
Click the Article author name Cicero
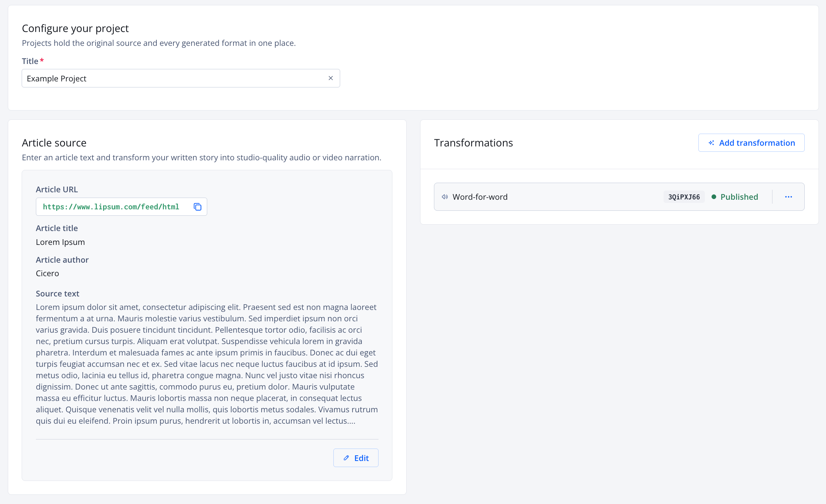[x=47, y=273]
